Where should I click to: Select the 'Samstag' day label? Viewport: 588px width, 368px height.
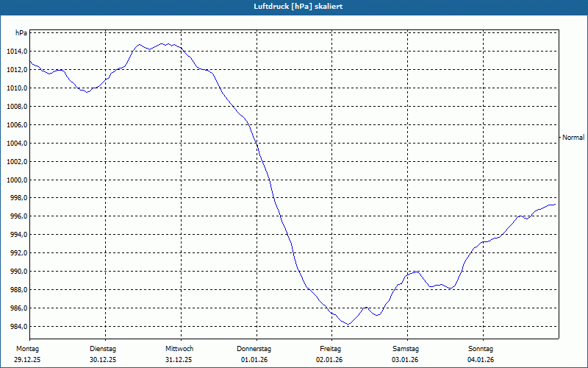tap(406, 349)
